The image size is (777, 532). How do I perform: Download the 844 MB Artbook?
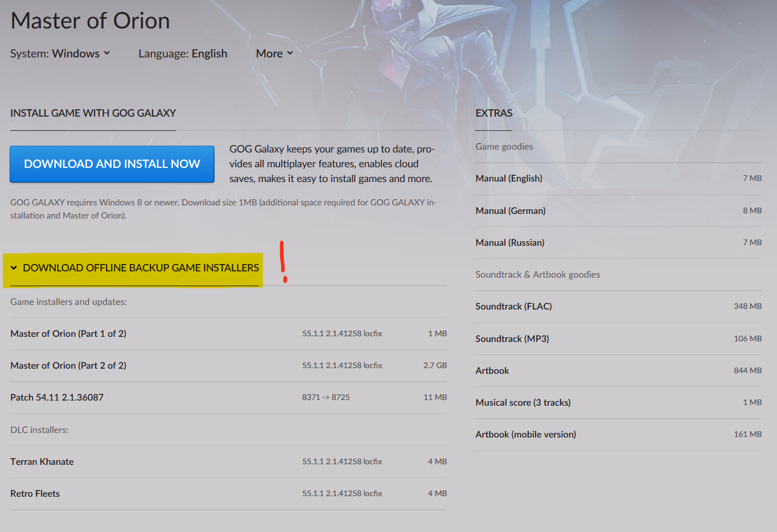coord(492,370)
